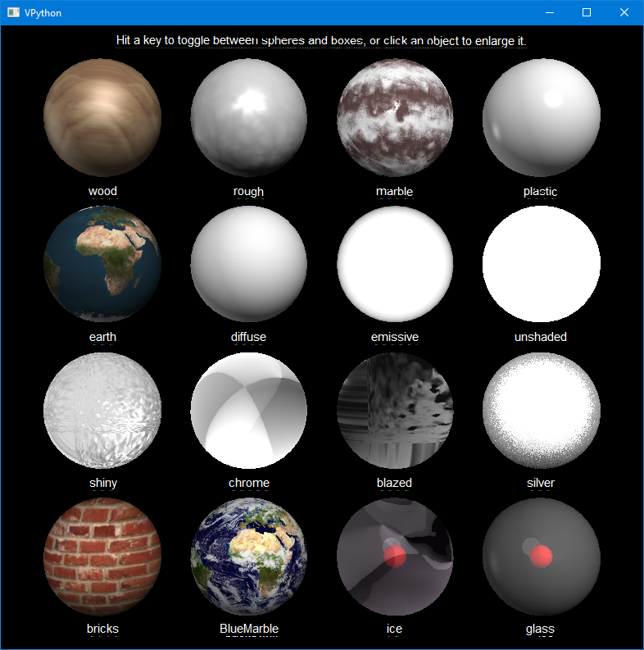
Task: Enlarge the shiny material sphere
Action: [102, 411]
